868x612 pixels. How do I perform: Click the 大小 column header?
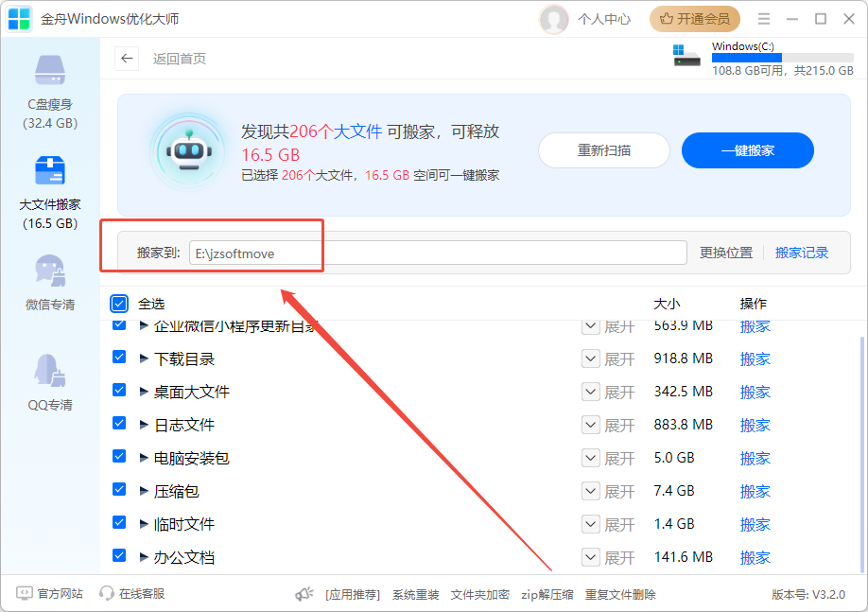pyautogui.click(x=667, y=304)
